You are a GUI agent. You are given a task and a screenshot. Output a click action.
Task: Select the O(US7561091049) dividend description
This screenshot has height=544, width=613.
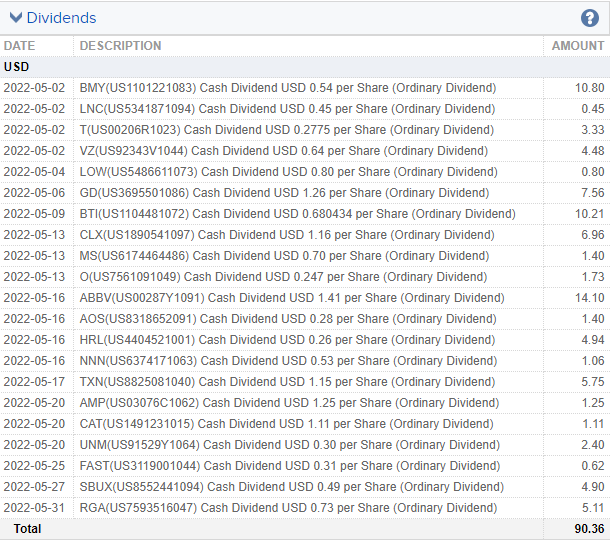283,277
